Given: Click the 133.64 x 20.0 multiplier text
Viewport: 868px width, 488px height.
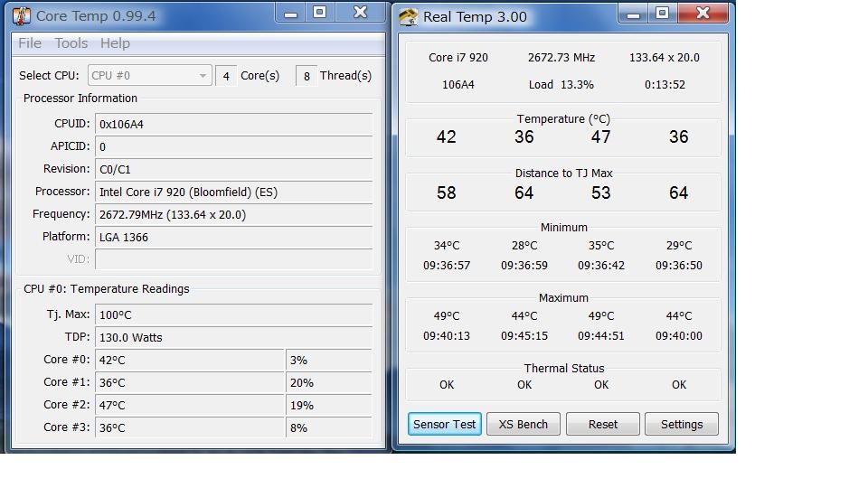Looking at the screenshot, I should 665,58.
